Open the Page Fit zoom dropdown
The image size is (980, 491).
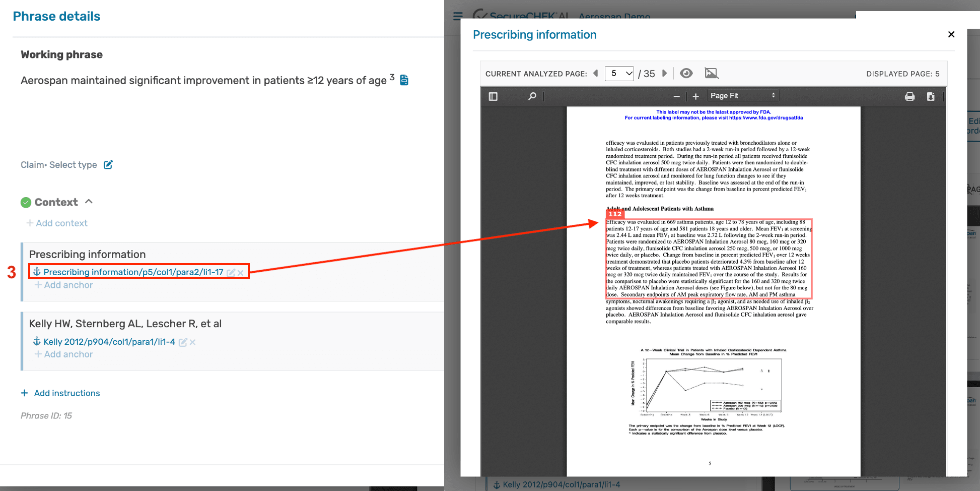(x=742, y=96)
